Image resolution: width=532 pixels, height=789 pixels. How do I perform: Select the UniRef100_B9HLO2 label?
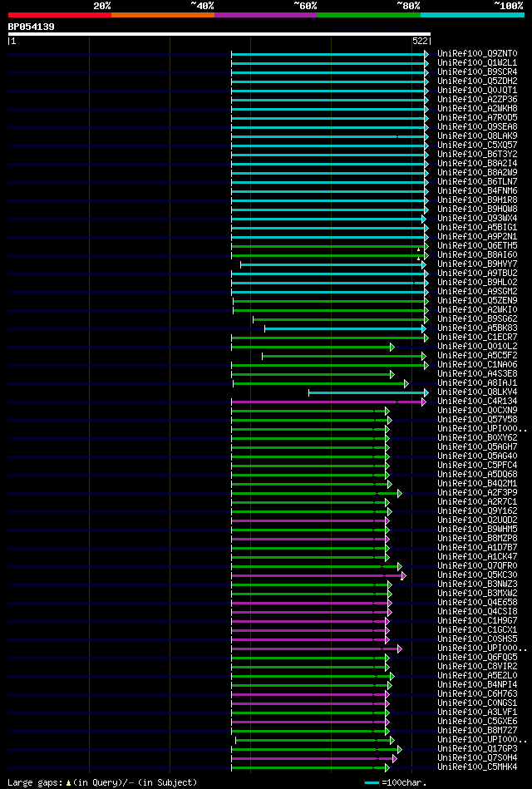tap(477, 283)
